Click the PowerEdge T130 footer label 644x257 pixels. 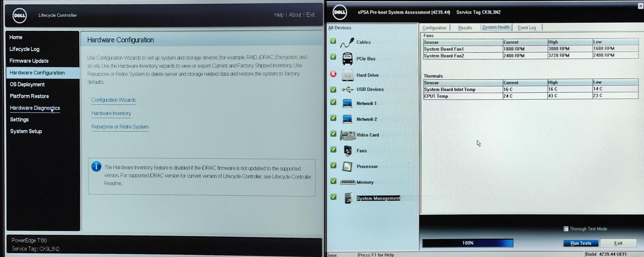click(29, 240)
